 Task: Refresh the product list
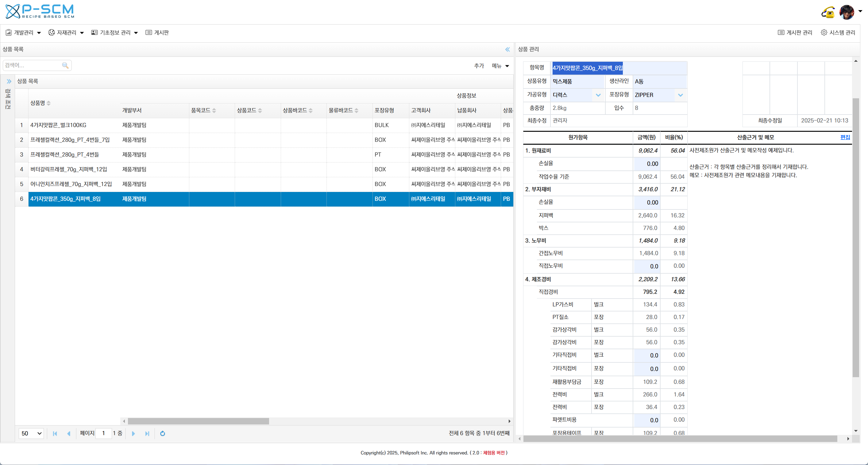point(162,434)
